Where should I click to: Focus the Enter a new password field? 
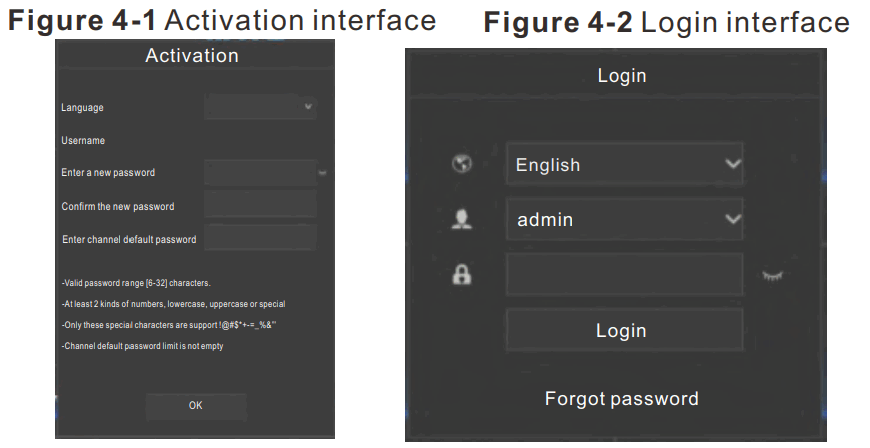(259, 173)
